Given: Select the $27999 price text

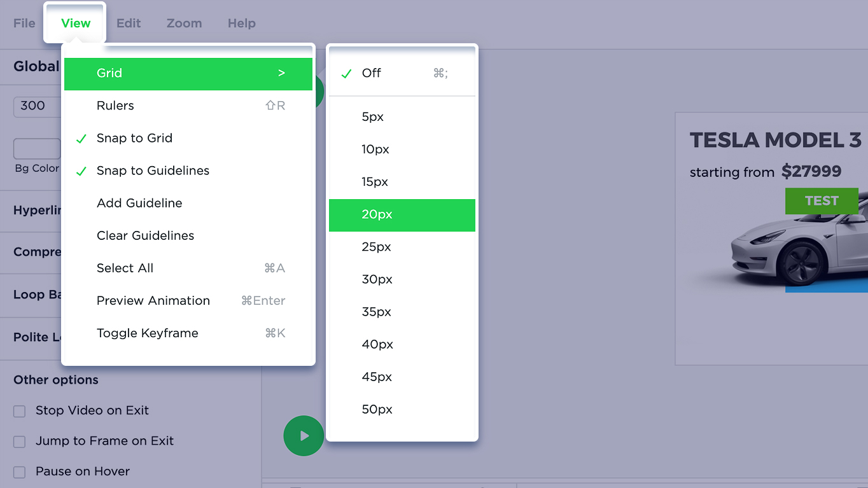Looking at the screenshot, I should [x=811, y=171].
